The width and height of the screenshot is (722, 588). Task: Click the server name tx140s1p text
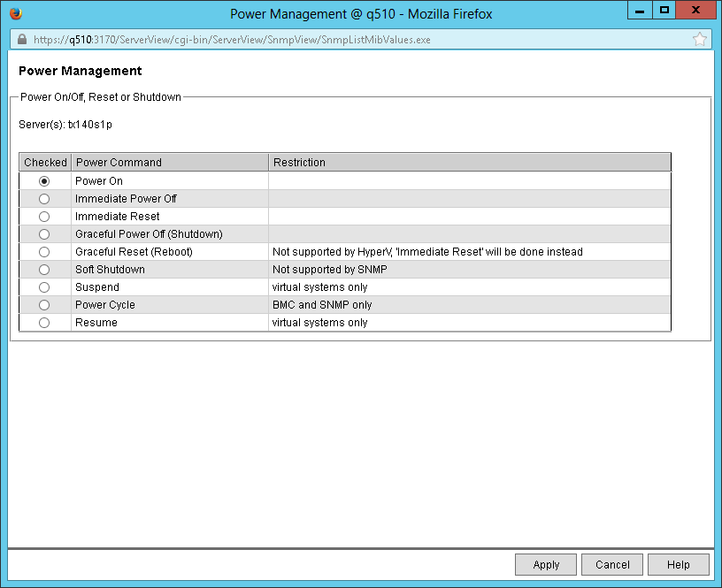(x=91, y=124)
